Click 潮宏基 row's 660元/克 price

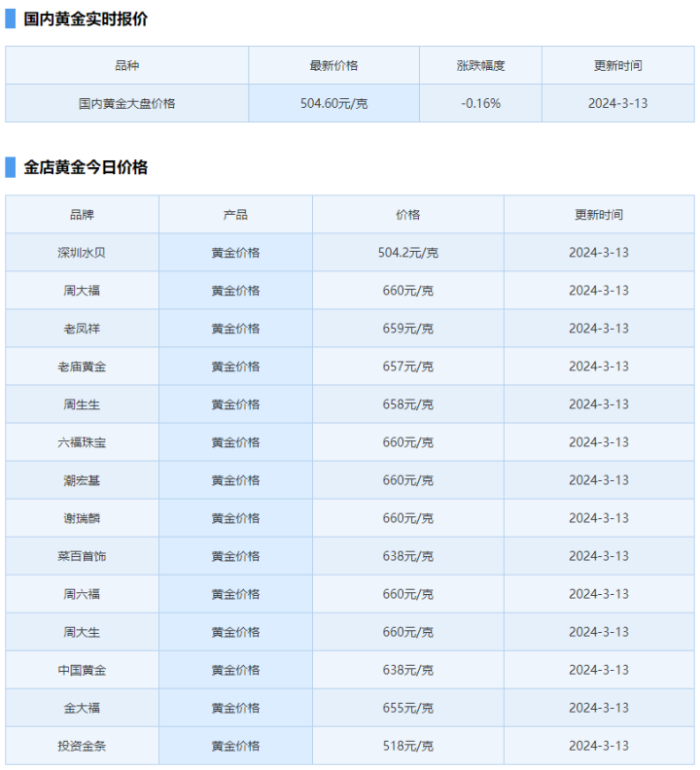[407, 480]
